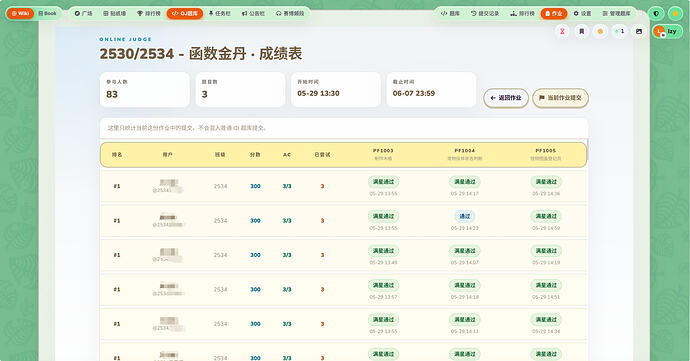
Task: Open 设置 with the gear icon
Action: [x=582, y=13]
